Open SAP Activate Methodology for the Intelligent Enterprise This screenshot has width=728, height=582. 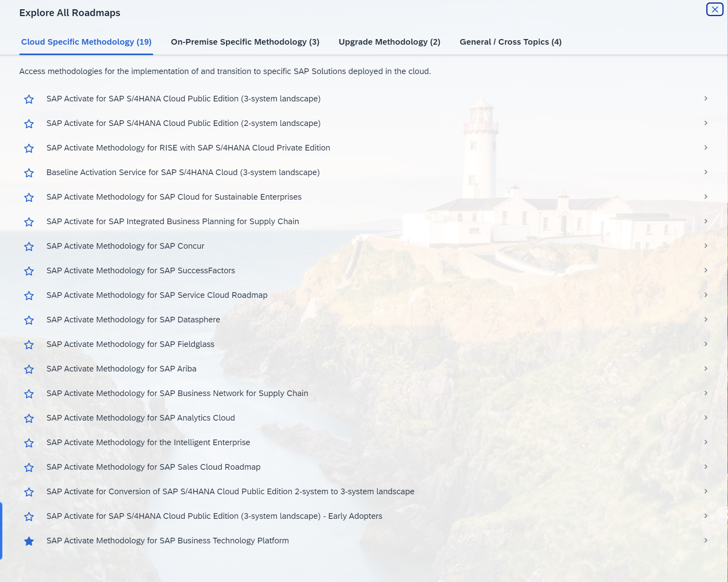tap(148, 442)
